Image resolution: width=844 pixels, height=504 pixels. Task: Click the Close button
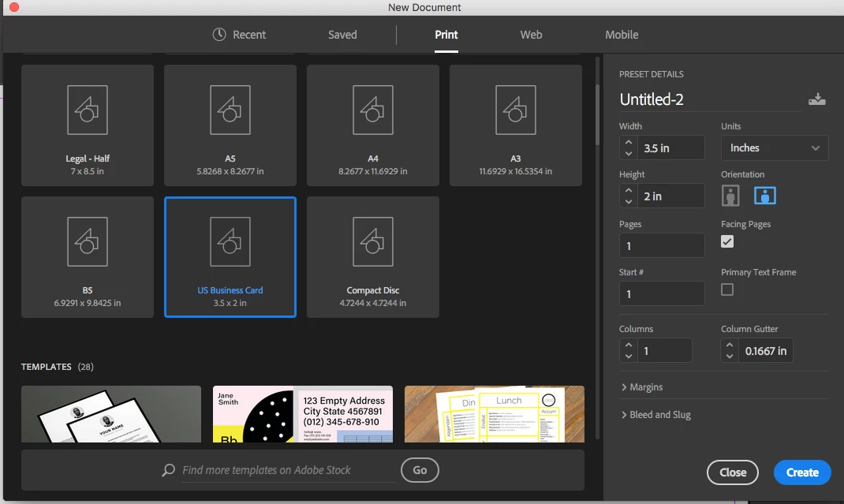pos(733,472)
